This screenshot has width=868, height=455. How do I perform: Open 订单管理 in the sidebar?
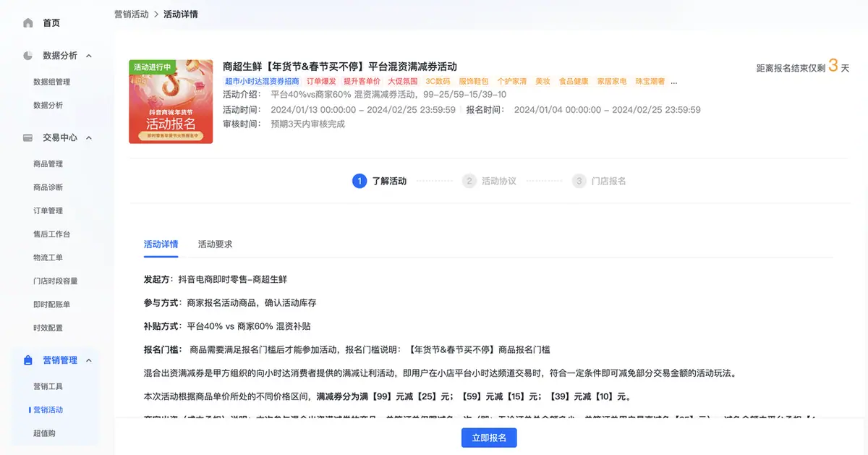pyautogui.click(x=48, y=211)
